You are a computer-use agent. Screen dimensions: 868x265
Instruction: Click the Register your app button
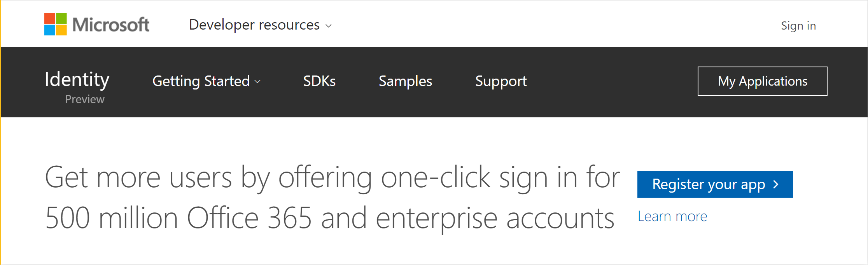(715, 184)
